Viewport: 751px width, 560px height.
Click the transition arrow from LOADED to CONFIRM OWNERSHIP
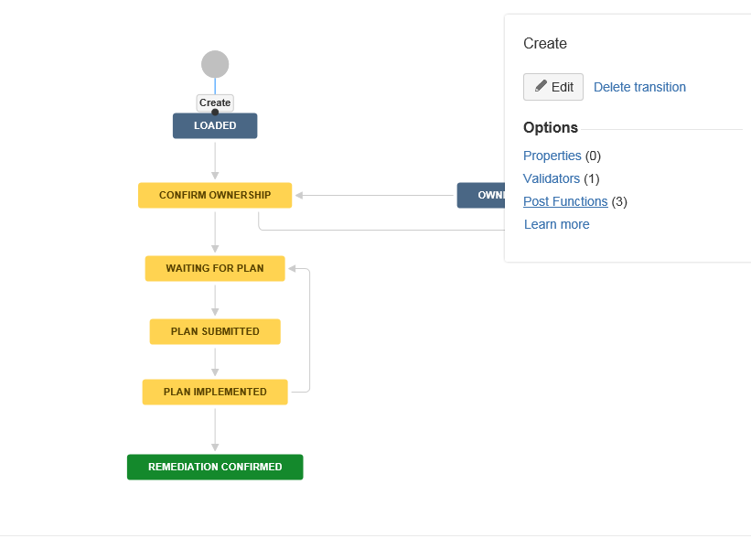tap(215, 160)
